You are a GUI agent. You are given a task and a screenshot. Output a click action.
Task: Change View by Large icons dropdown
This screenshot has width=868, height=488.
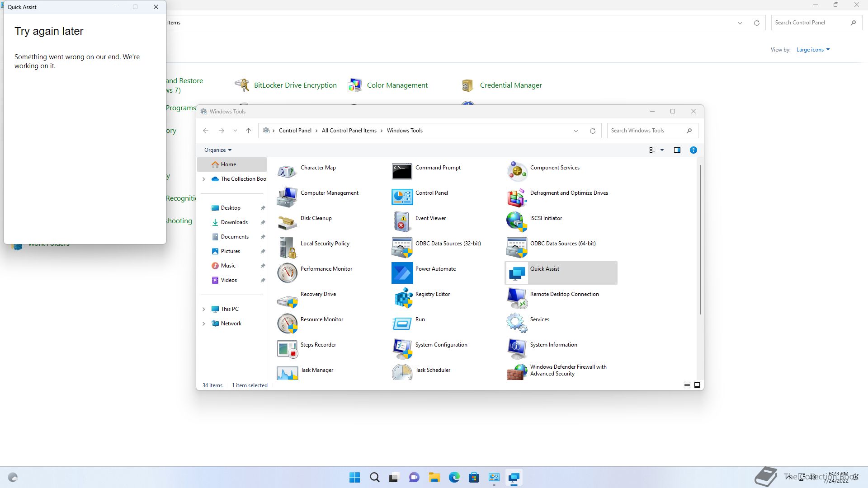coord(813,50)
